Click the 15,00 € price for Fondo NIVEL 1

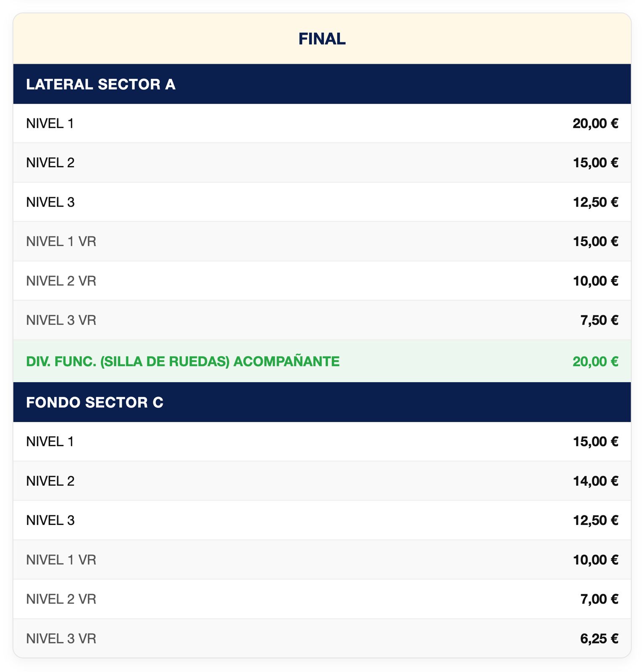(x=596, y=441)
